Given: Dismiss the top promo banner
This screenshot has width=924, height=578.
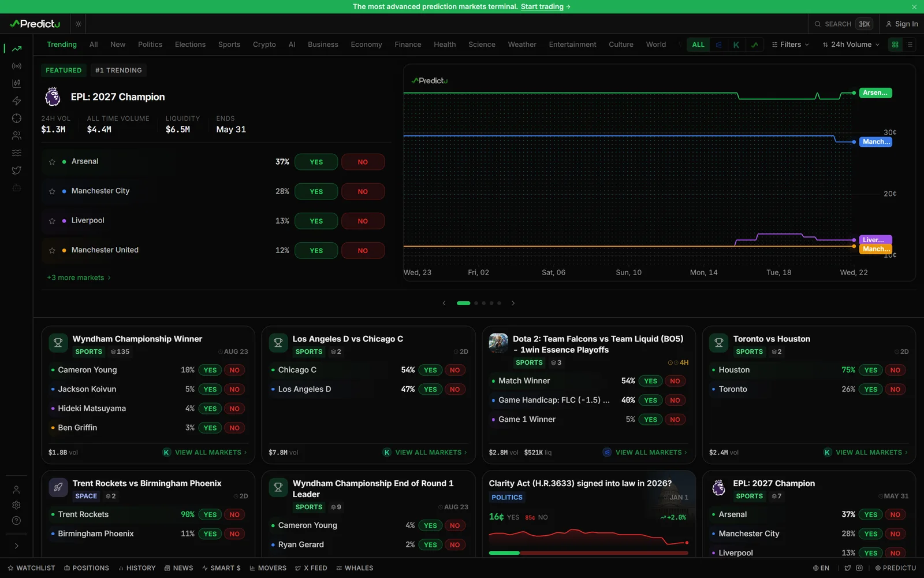Looking at the screenshot, I should click(914, 7).
